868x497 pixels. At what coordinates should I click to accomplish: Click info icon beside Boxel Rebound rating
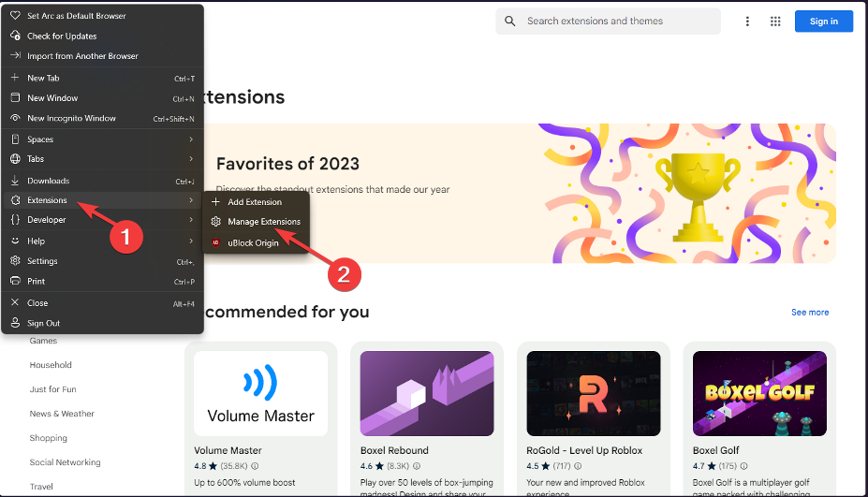tap(417, 466)
